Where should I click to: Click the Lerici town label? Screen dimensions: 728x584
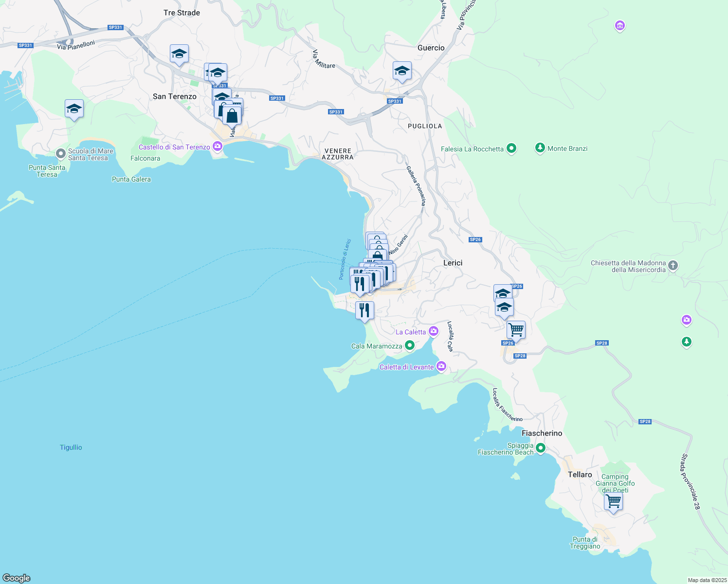(x=453, y=263)
